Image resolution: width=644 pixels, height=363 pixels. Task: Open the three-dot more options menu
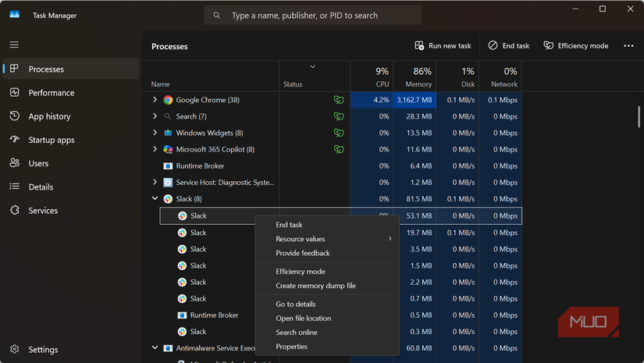(628, 45)
